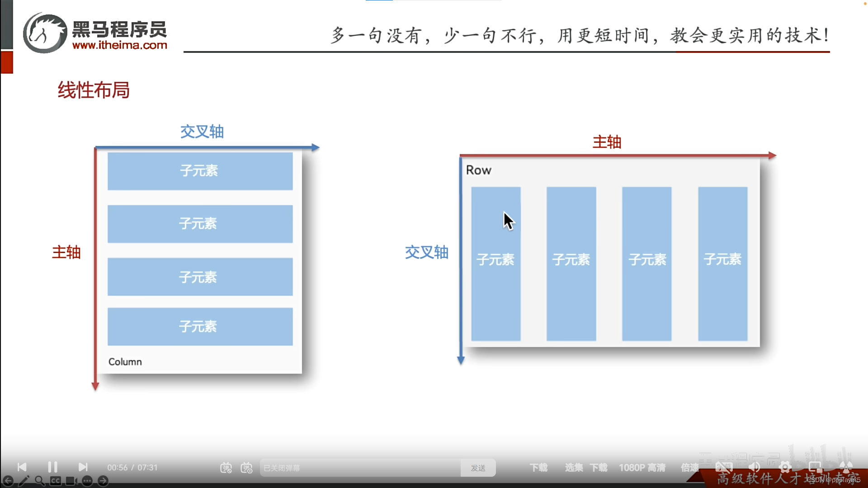Viewport: 868px width, 488px height.
Task: Click the magnifier zoom tool
Action: tap(40, 481)
